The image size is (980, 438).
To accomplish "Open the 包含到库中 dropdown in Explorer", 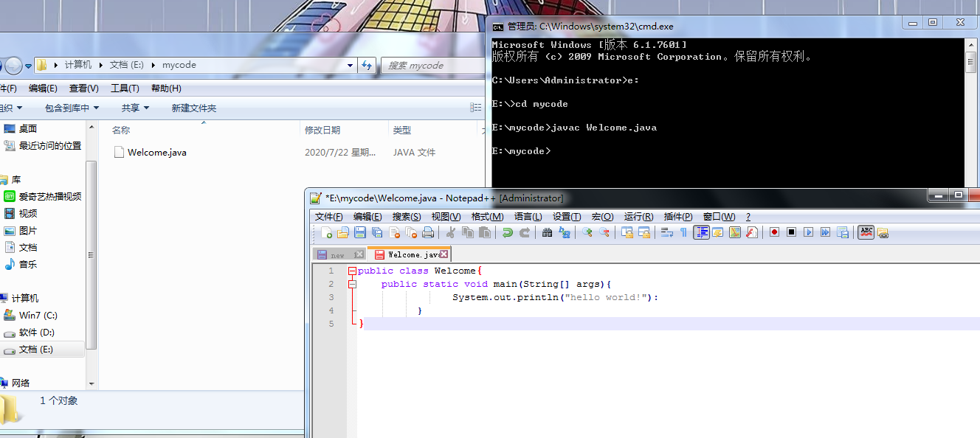I will tap(72, 108).
